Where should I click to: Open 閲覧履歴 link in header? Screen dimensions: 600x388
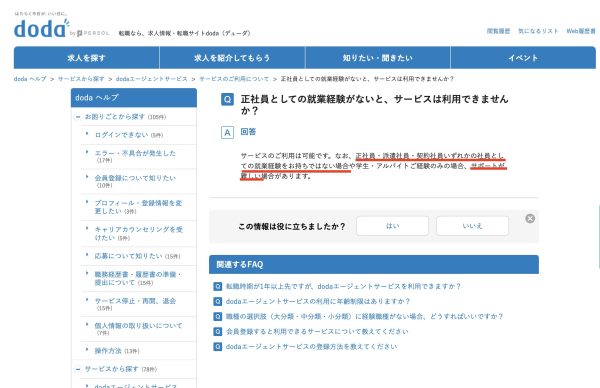pos(498,31)
